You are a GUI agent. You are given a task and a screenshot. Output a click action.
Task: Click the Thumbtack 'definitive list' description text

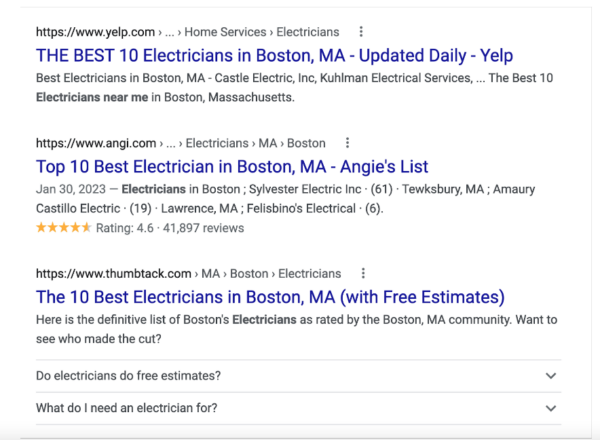click(297, 329)
